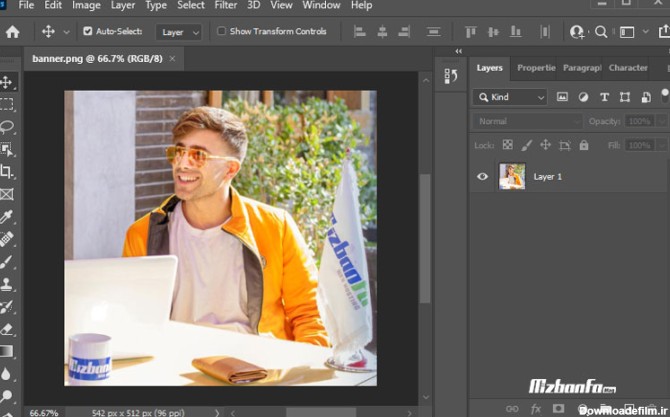Close the banner.png document tab
Viewport: 670px width, 417px height.
(x=172, y=59)
